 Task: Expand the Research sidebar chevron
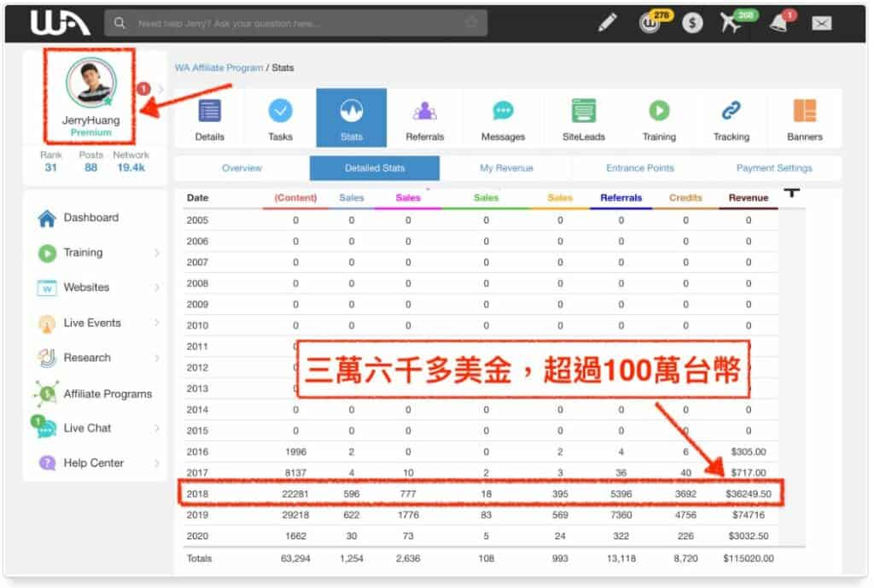pos(157,358)
